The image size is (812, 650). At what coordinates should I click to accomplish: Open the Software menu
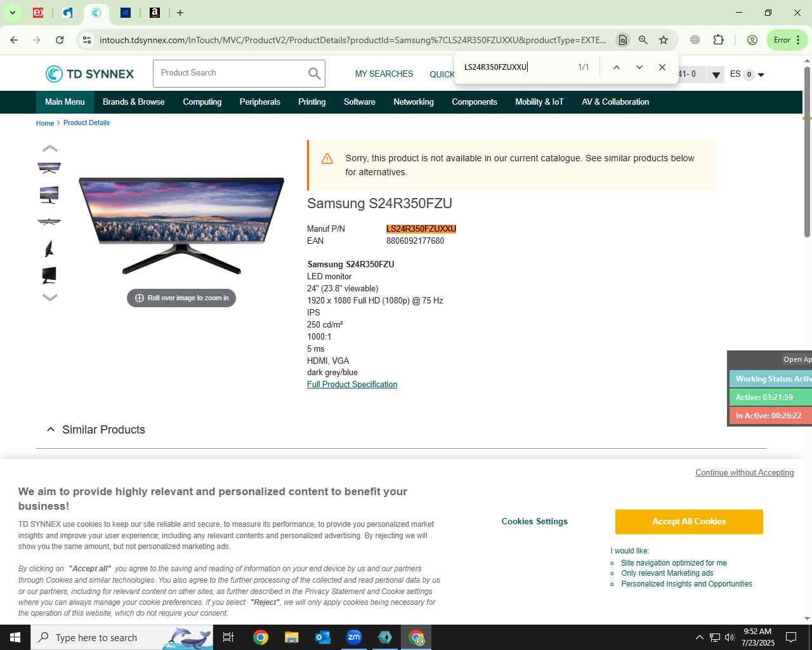(x=360, y=102)
